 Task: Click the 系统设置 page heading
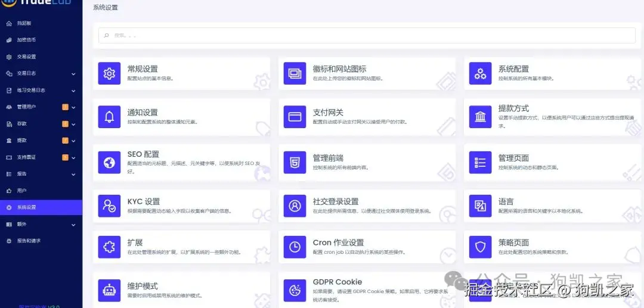(106, 7)
